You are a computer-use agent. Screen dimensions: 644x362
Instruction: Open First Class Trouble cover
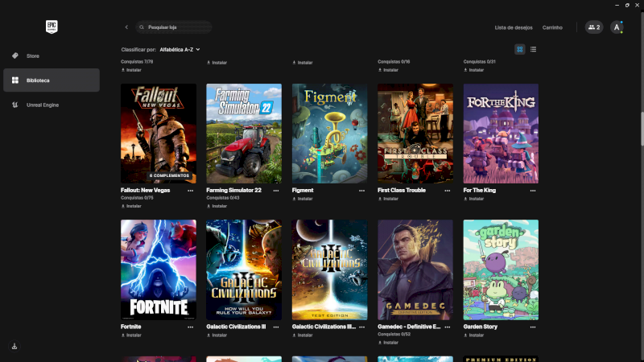(x=415, y=134)
